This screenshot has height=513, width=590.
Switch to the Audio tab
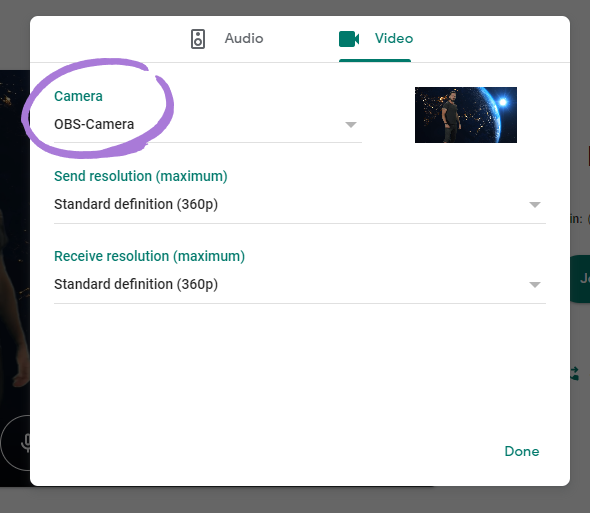tap(244, 38)
